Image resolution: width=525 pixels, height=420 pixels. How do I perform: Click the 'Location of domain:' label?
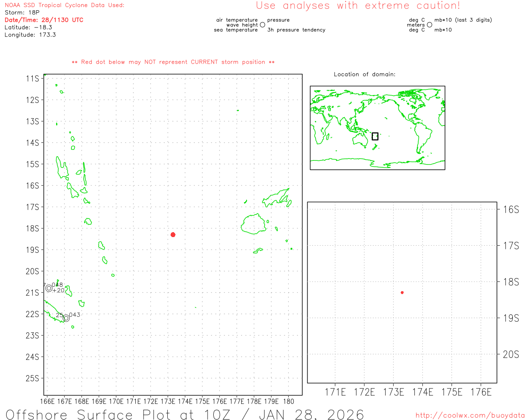click(364, 75)
